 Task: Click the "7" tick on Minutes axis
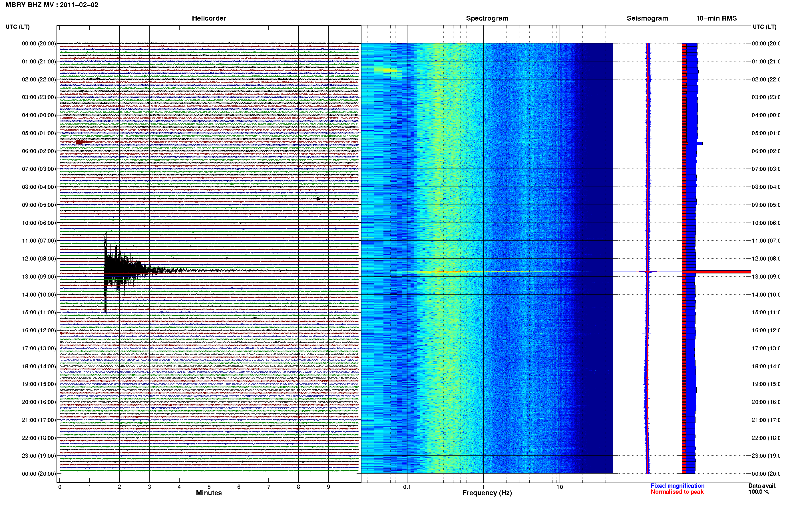[x=269, y=487]
